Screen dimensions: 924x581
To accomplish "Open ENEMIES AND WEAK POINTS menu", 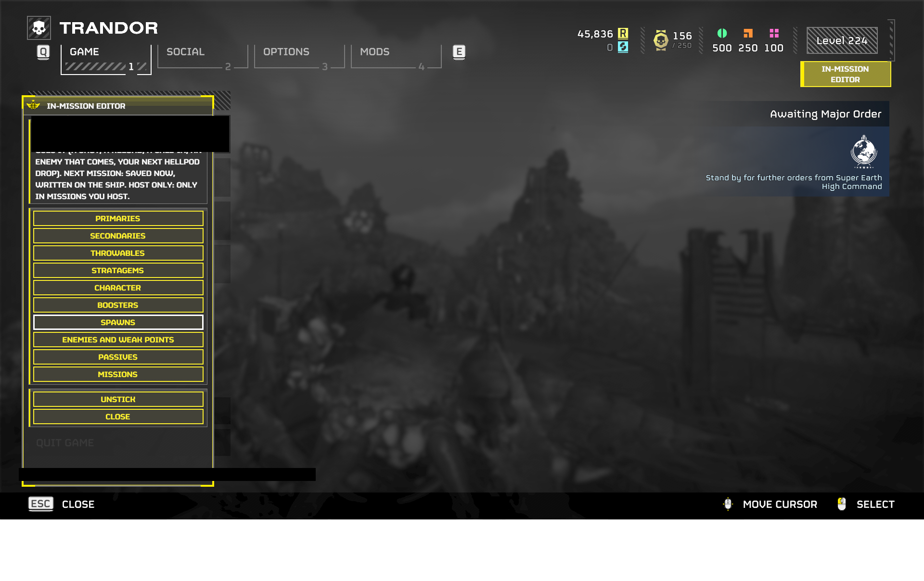I will click(x=118, y=340).
